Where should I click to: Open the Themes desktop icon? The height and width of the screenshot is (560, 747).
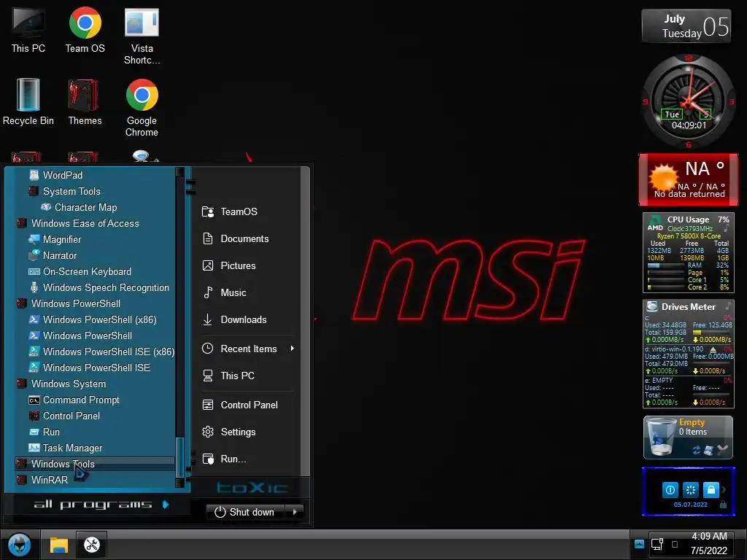pos(85,102)
